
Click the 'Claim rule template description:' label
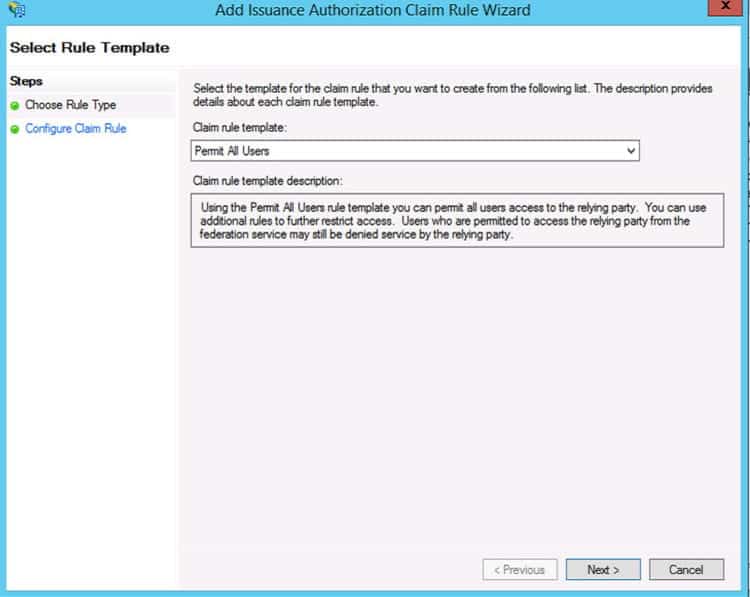pos(267,181)
